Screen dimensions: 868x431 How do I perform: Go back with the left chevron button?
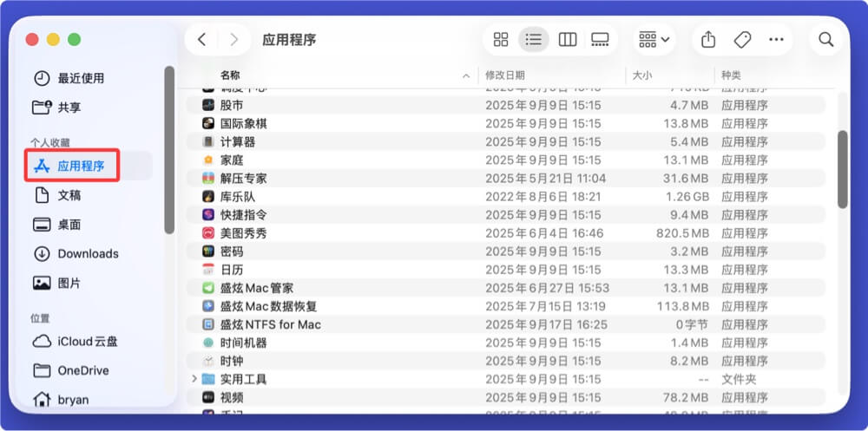click(x=202, y=40)
